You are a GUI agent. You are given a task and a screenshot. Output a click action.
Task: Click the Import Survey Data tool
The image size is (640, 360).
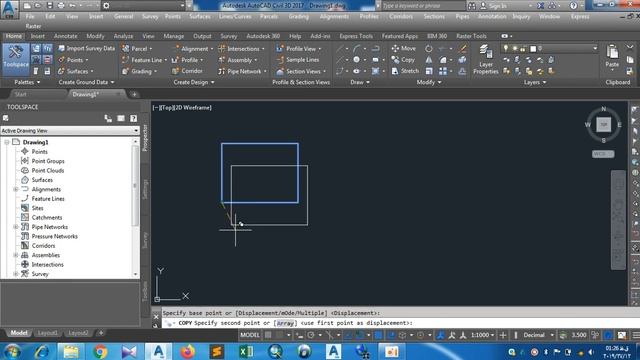(x=86, y=48)
